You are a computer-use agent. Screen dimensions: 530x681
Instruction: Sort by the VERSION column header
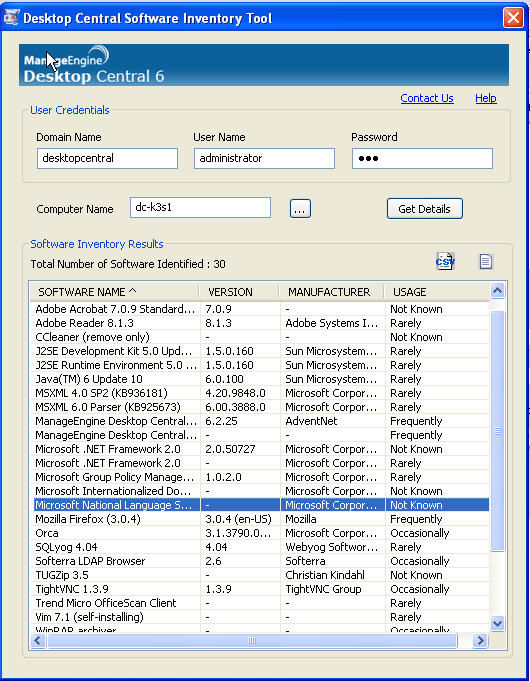click(239, 292)
